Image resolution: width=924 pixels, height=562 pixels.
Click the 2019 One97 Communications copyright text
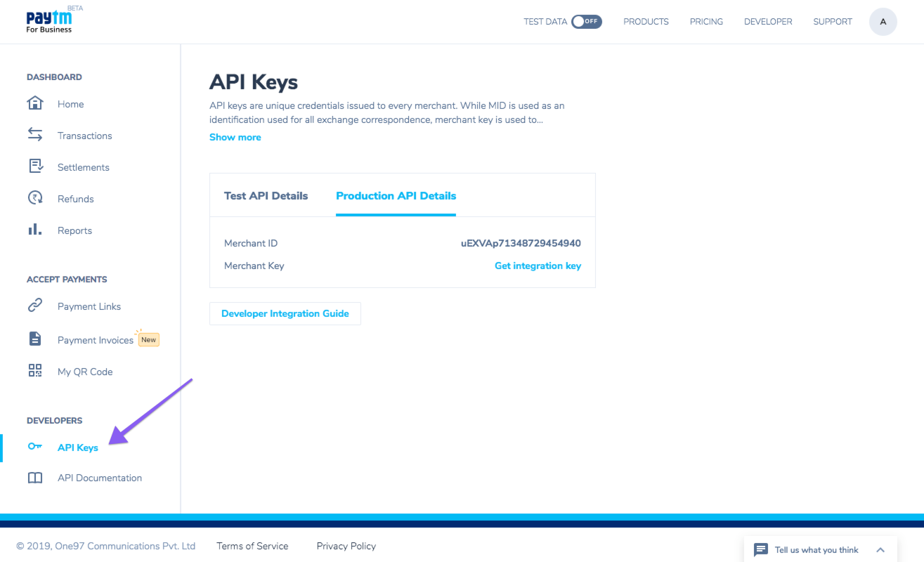point(106,546)
